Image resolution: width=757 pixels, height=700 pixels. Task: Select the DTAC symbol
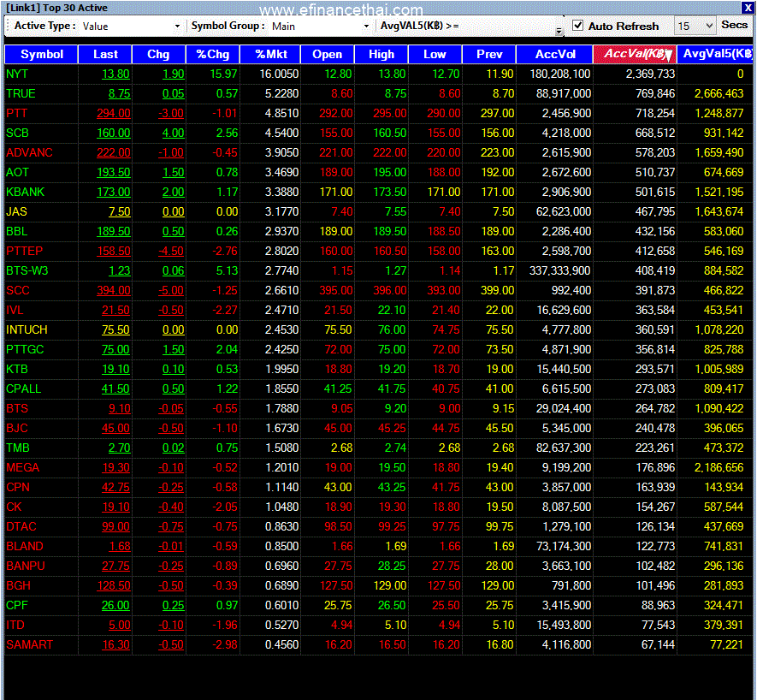(x=21, y=526)
